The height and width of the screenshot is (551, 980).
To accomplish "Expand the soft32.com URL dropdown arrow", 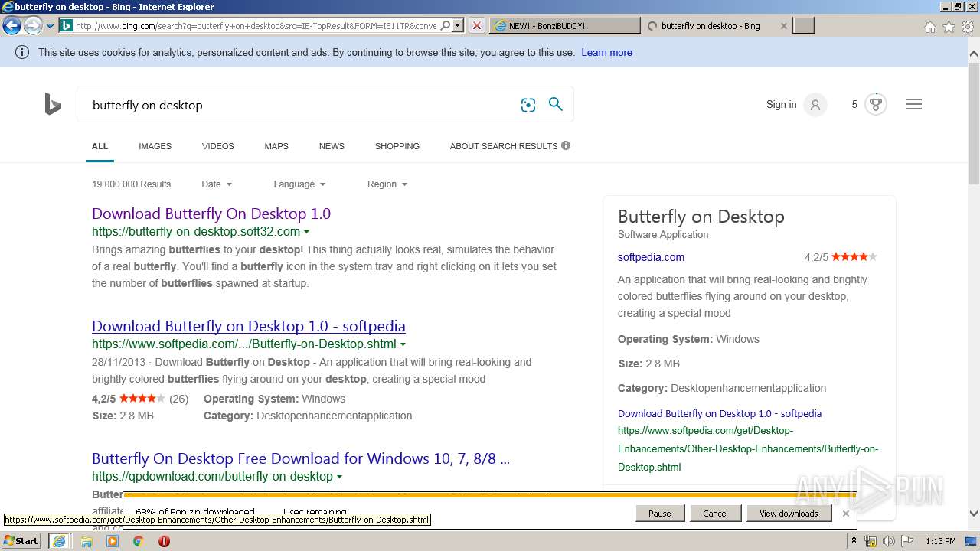I will tap(307, 232).
